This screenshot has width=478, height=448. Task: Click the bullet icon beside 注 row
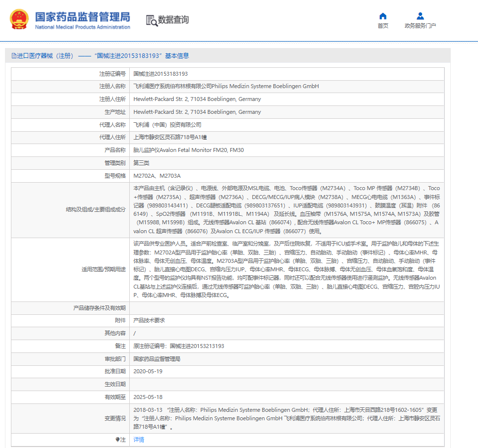[x=117, y=440]
